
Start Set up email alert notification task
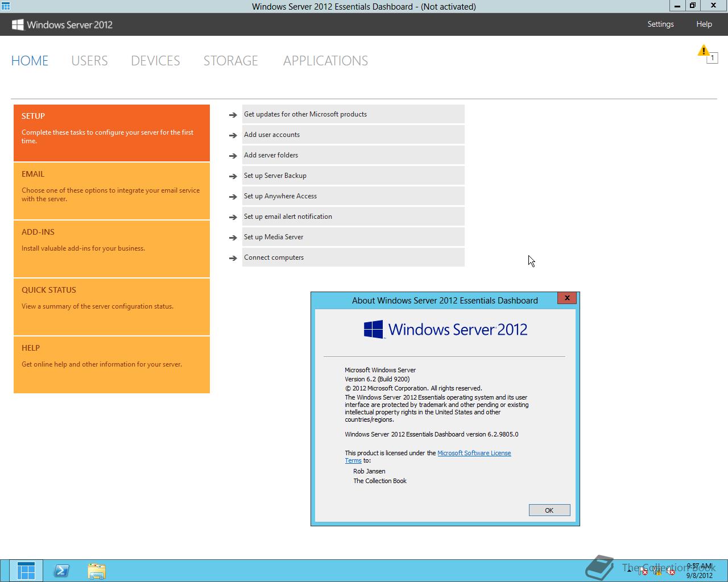point(353,217)
